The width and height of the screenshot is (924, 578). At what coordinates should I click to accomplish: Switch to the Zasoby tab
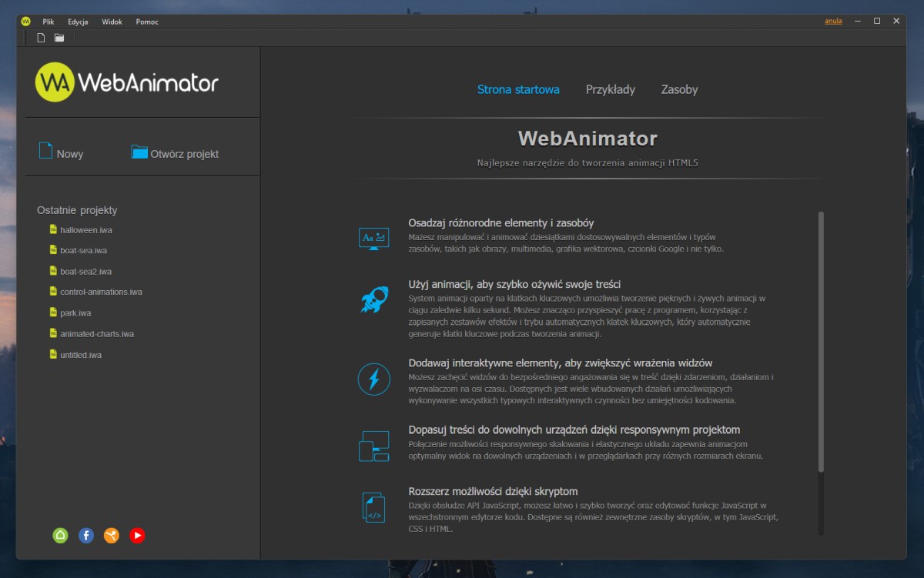pyautogui.click(x=679, y=89)
